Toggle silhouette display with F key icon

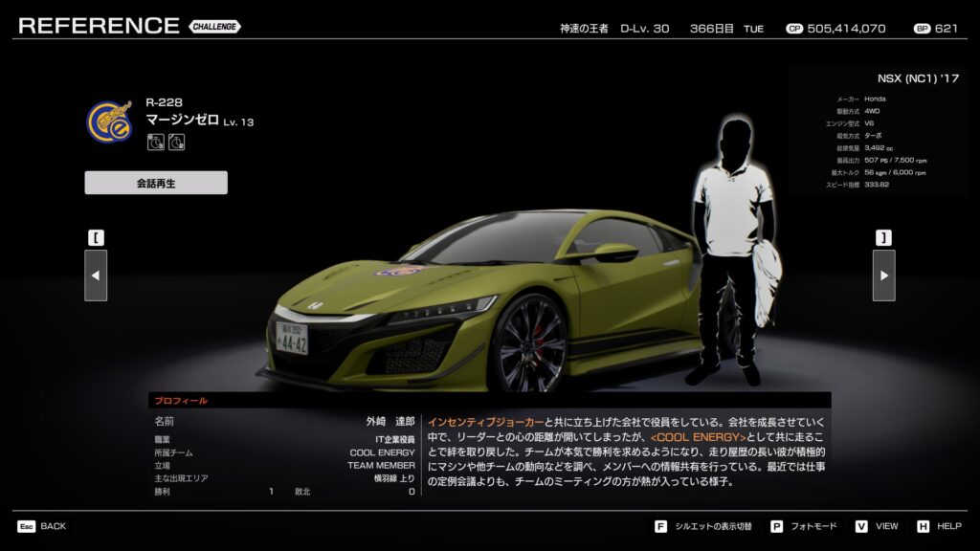[x=660, y=526]
